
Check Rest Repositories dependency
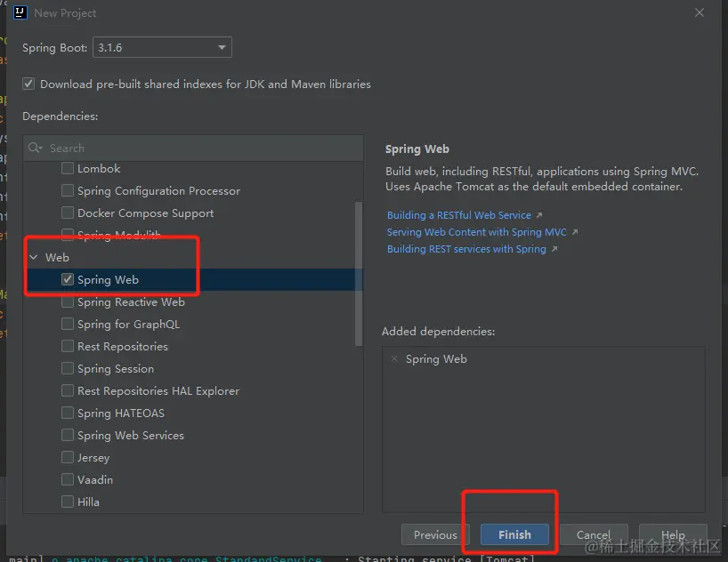coord(68,346)
